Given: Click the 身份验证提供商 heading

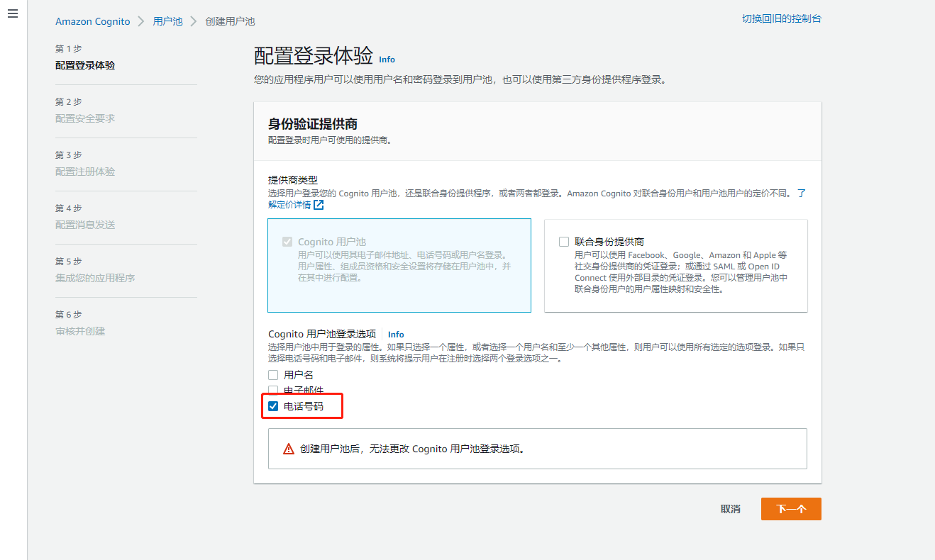Looking at the screenshot, I should tap(313, 124).
